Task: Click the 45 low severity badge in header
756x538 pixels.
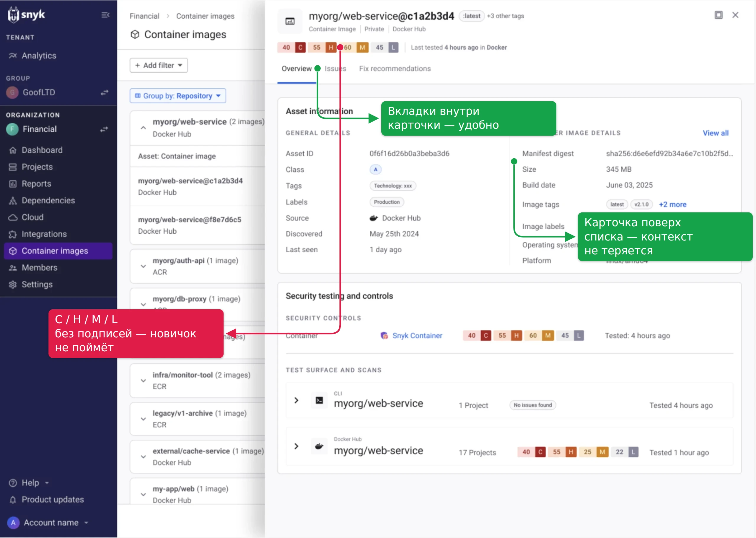Action: (x=384, y=47)
